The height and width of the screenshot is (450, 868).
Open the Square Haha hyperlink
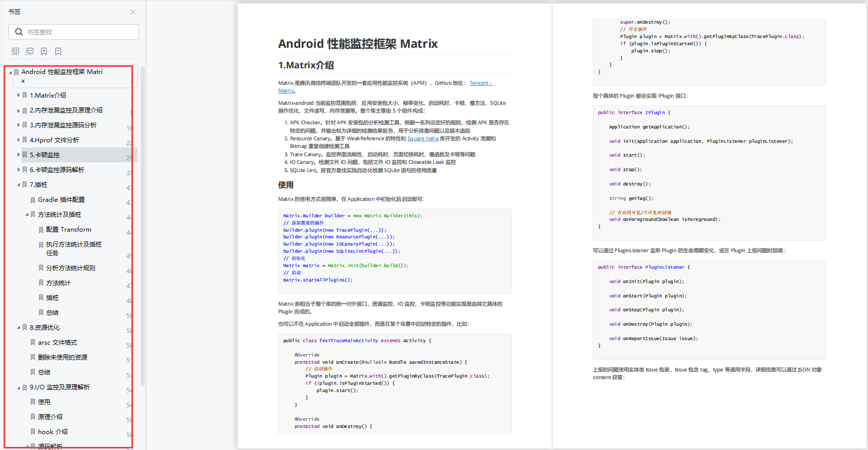point(423,139)
